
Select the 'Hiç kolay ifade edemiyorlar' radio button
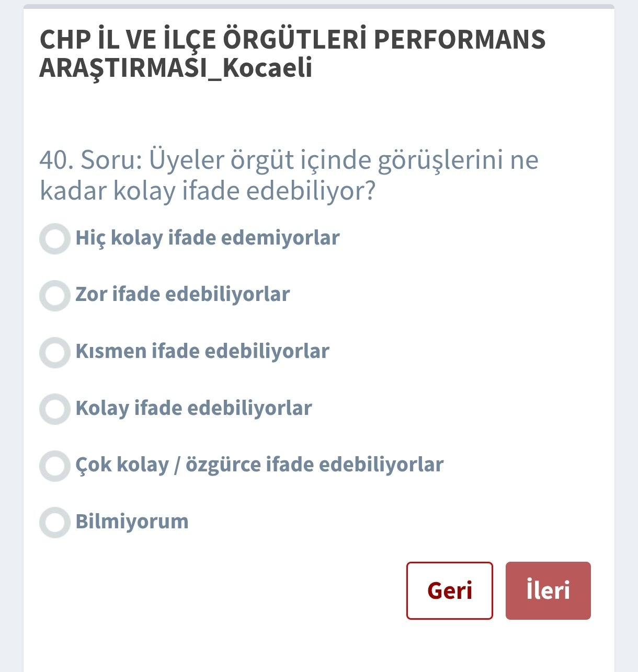pyautogui.click(x=55, y=239)
